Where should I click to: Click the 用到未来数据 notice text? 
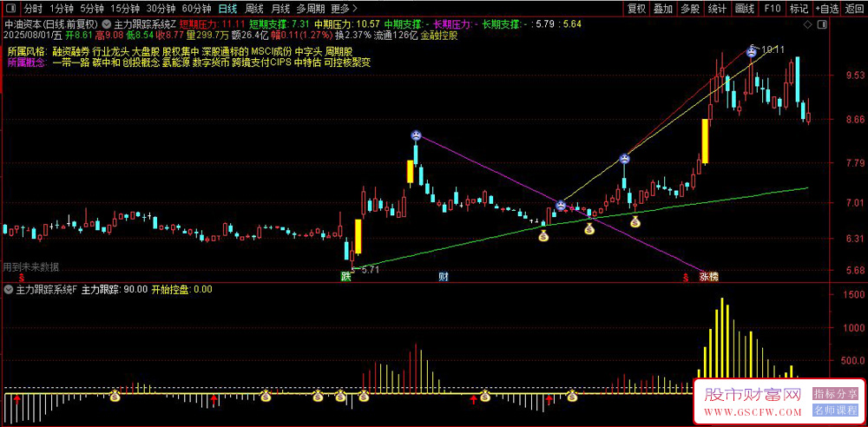[x=31, y=267]
